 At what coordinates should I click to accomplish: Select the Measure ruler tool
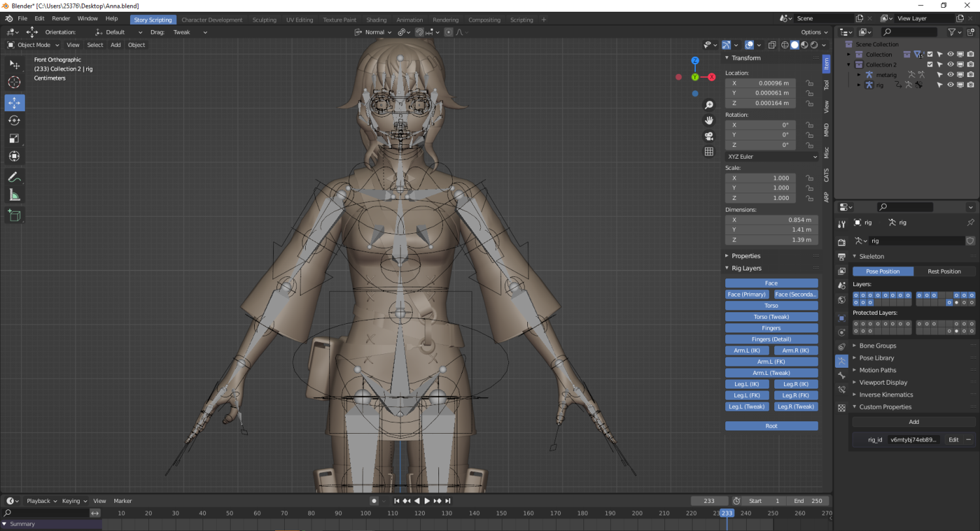tap(14, 195)
